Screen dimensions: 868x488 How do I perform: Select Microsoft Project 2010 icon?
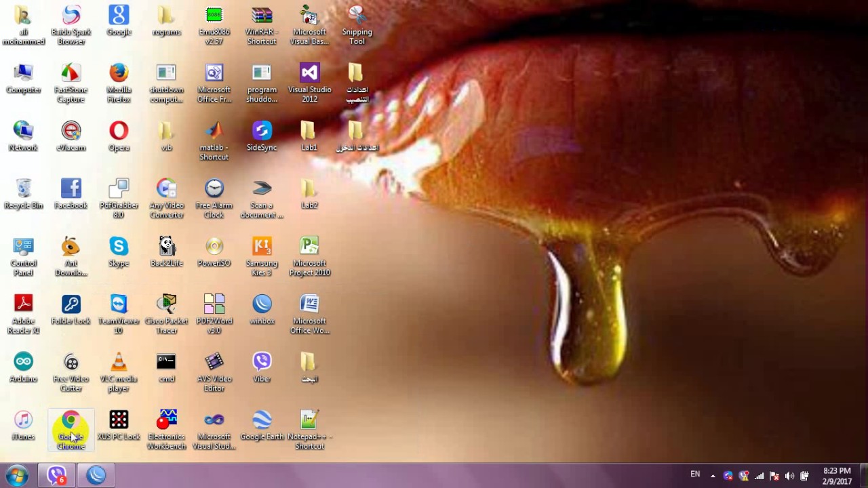coord(309,257)
